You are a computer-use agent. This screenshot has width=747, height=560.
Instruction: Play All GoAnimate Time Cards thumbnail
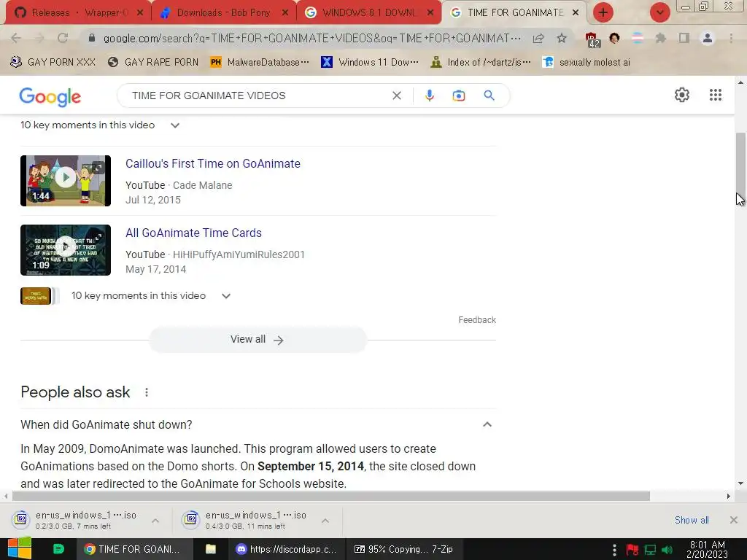[x=66, y=250]
